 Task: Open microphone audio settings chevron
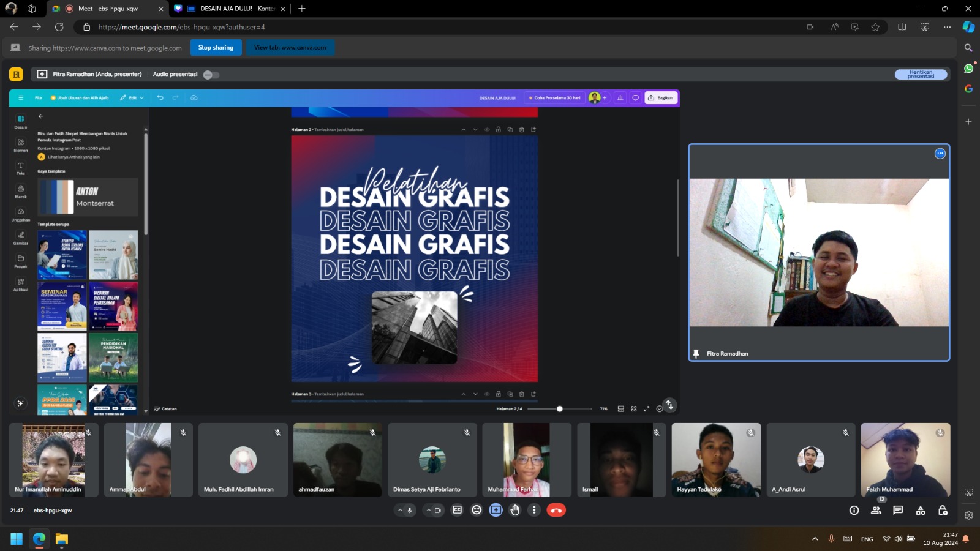(400, 510)
